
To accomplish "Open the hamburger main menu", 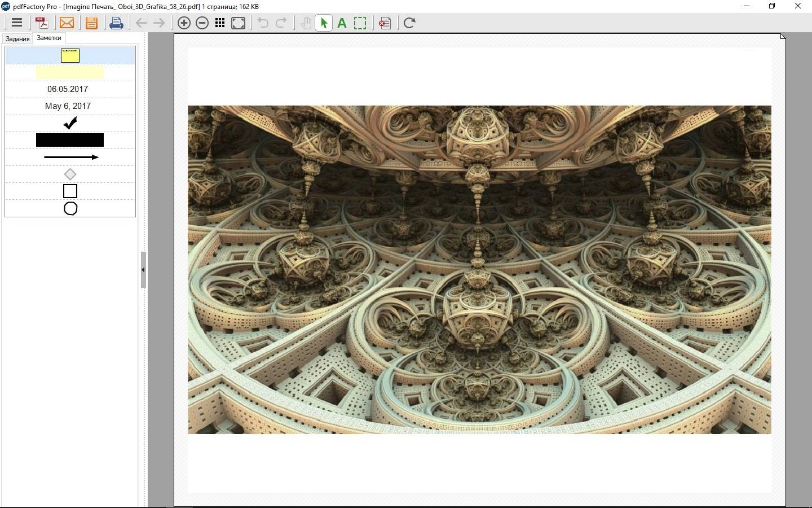I will coord(17,23).
